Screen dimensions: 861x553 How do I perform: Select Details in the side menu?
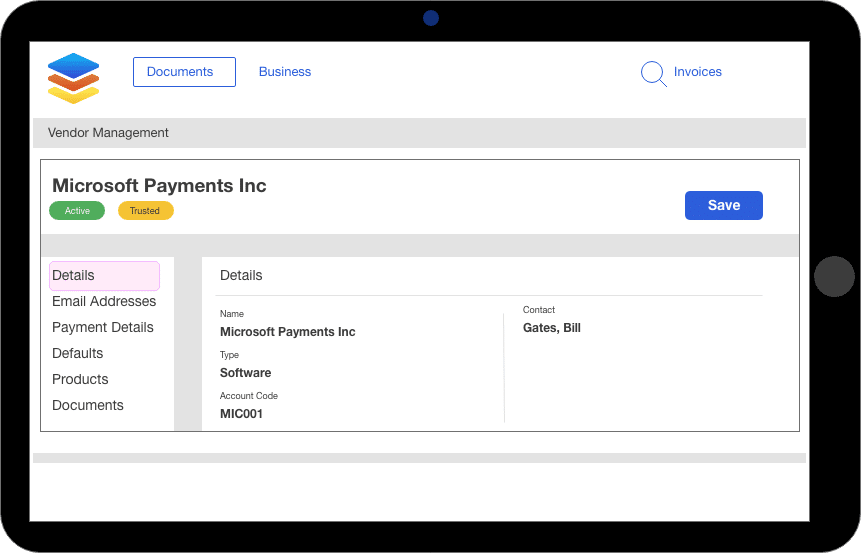coord(104,276)
